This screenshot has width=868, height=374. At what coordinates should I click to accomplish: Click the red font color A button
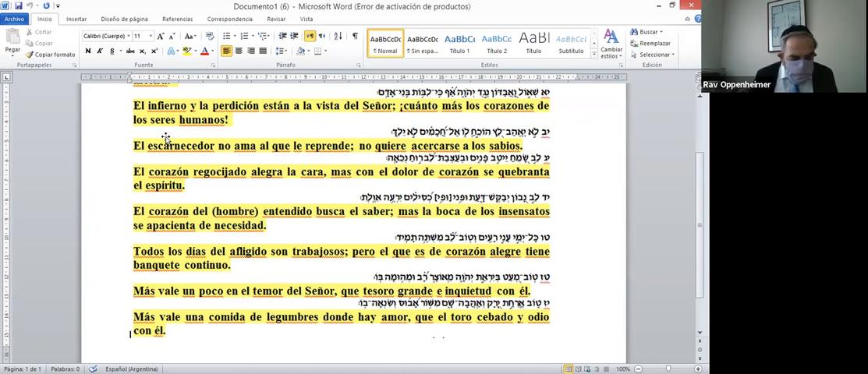tap(205, 51)
